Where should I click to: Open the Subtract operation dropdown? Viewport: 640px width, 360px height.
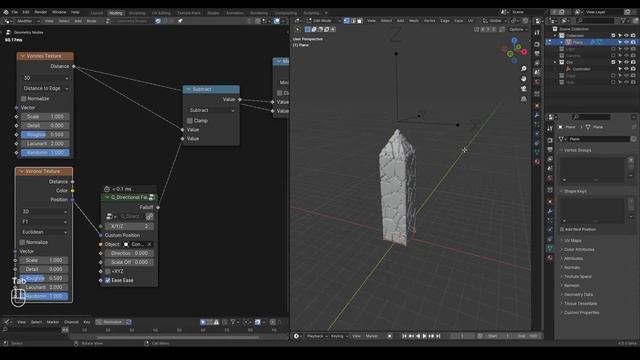tap(211, 110)
